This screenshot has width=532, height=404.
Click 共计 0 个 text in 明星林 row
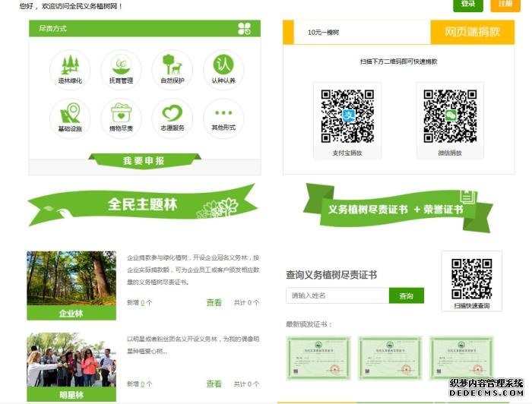(x=246, y=384)
